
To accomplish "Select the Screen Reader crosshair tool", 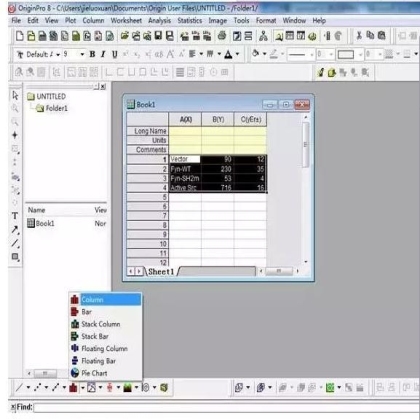I will click(15, 135).
